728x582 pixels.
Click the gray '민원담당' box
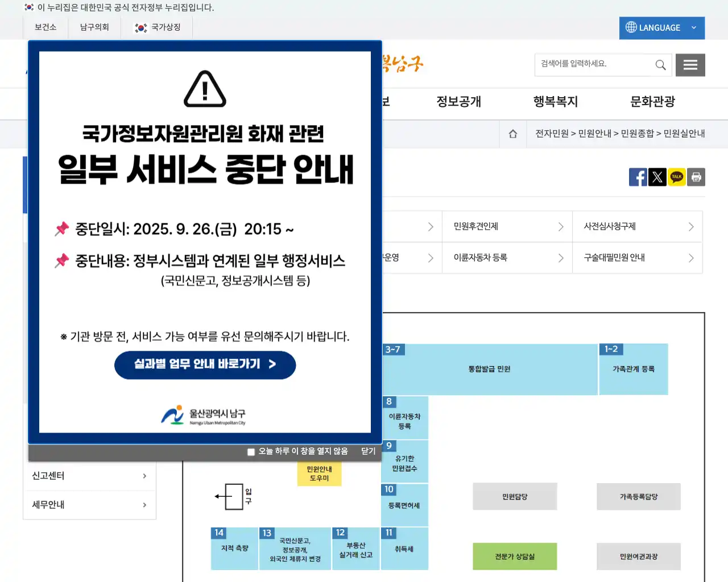[x=515, y=497]
